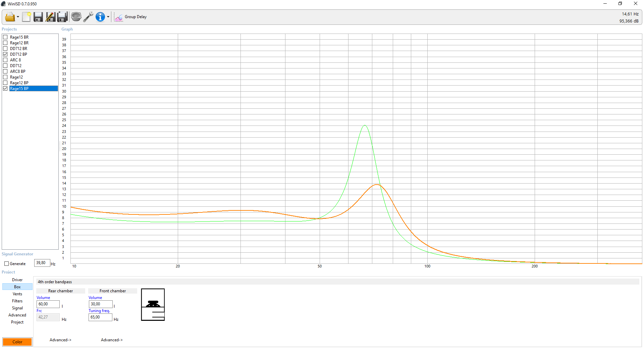Click Advanced-> under Front chamber
The image size is (644, 349).
[112, 340]
